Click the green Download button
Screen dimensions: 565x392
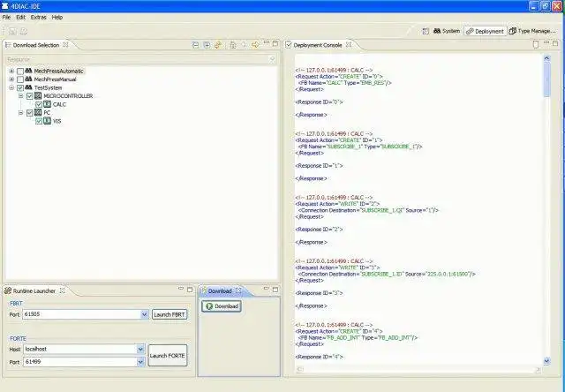[x=222, y=306]
